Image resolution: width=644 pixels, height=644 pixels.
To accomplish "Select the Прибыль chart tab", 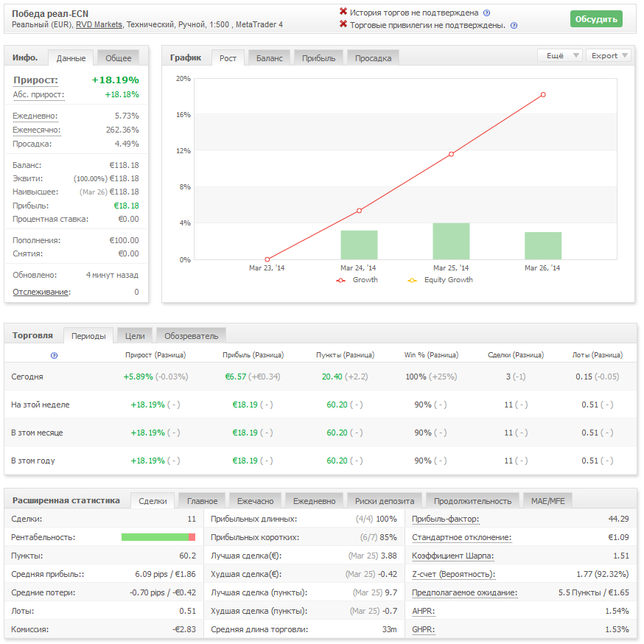I will 319,58.
